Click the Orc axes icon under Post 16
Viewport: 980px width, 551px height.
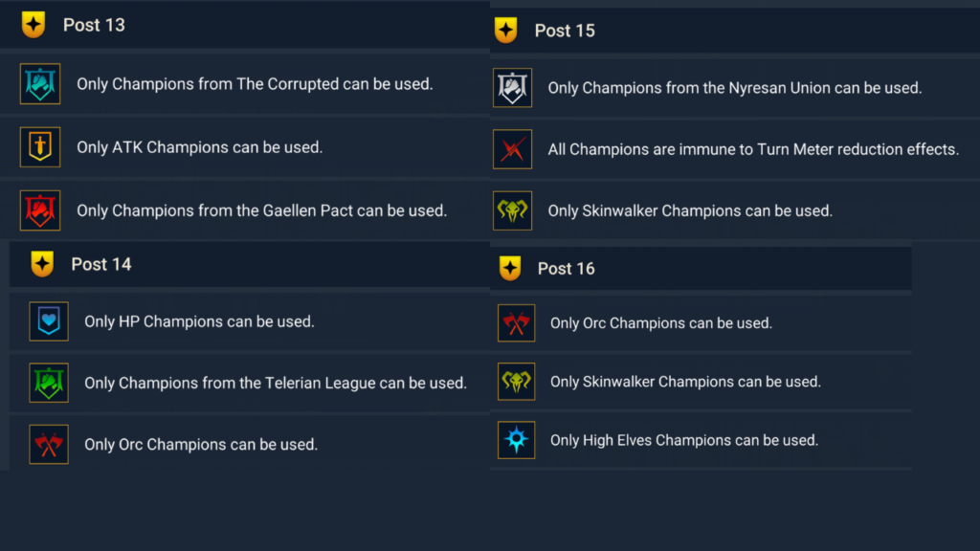click(x=517, y=323)
